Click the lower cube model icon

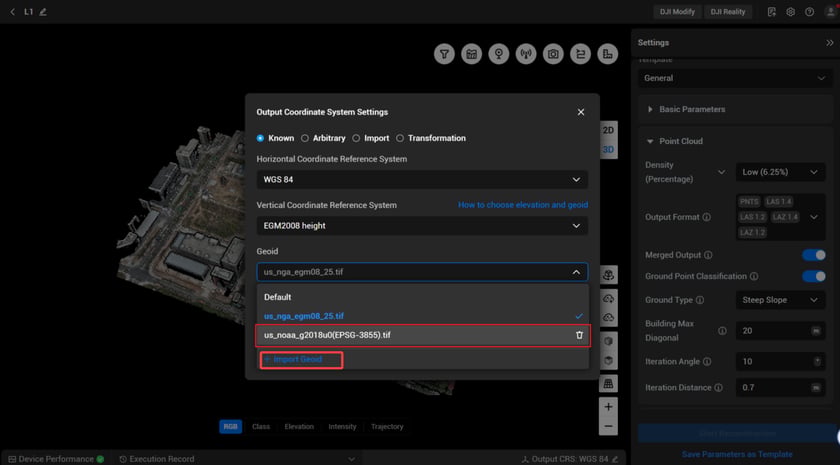click(608, 361)
